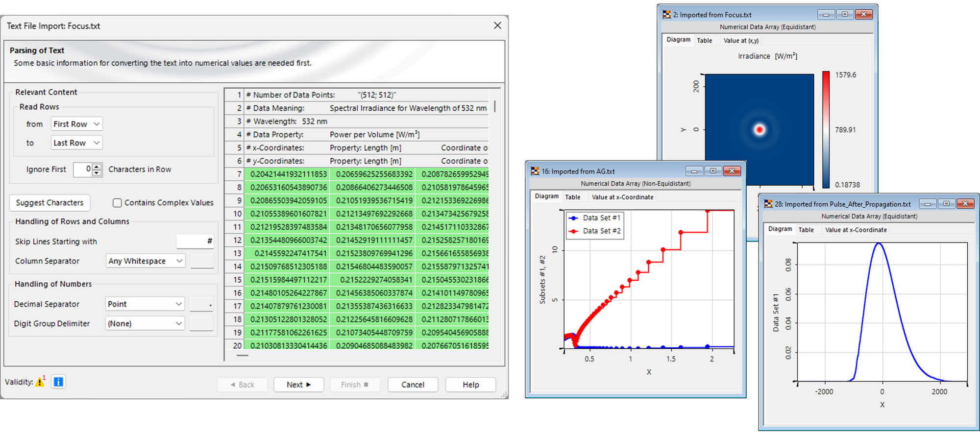Close the Pulse_After_Propagation window
This screenshot has height=435, width=980.
click(x=965, y=204)
